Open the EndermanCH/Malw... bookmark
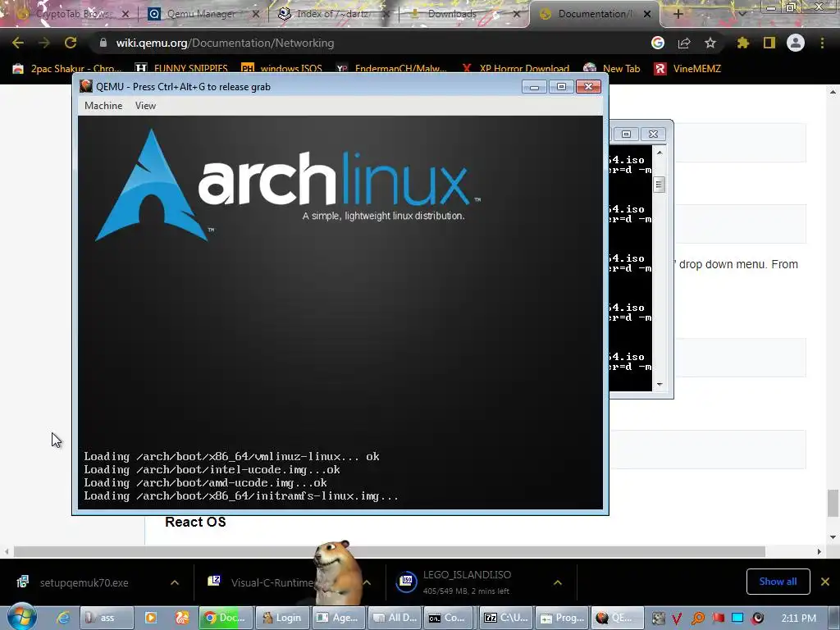840x630 pixels. 391,69
